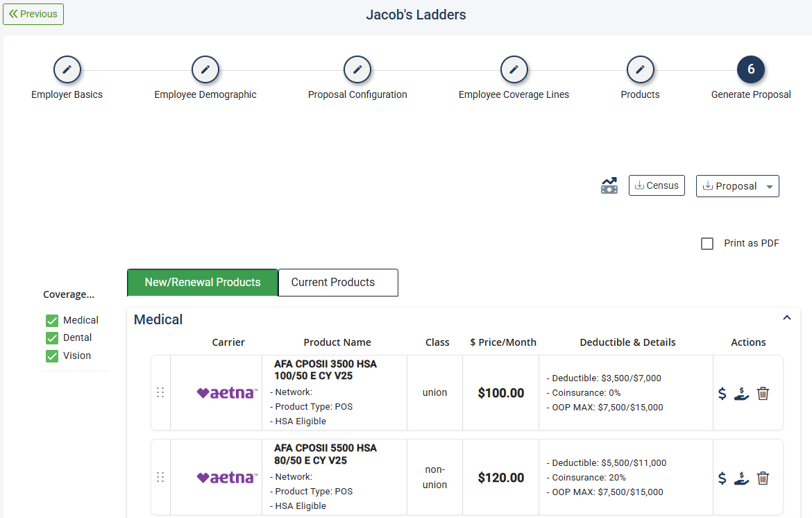Click Deductible: $5,500/$11,000 detail text

(x=607, y=463)
